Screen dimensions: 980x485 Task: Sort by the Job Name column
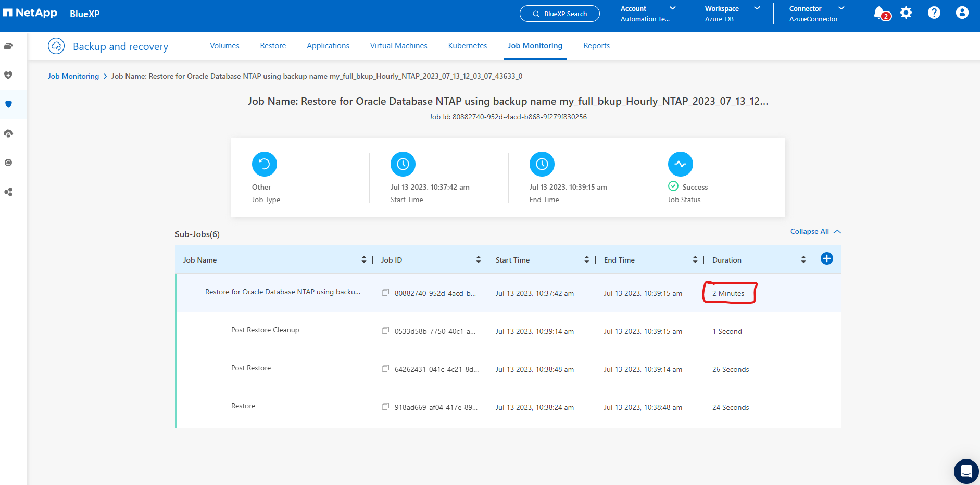coord(363,260)
